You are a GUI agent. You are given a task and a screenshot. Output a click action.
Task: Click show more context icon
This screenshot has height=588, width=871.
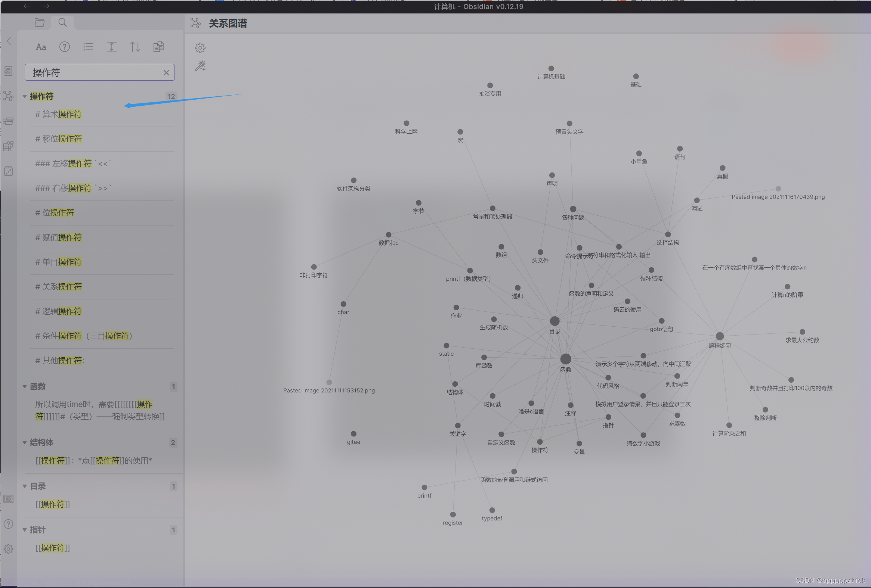pos(112,47)
